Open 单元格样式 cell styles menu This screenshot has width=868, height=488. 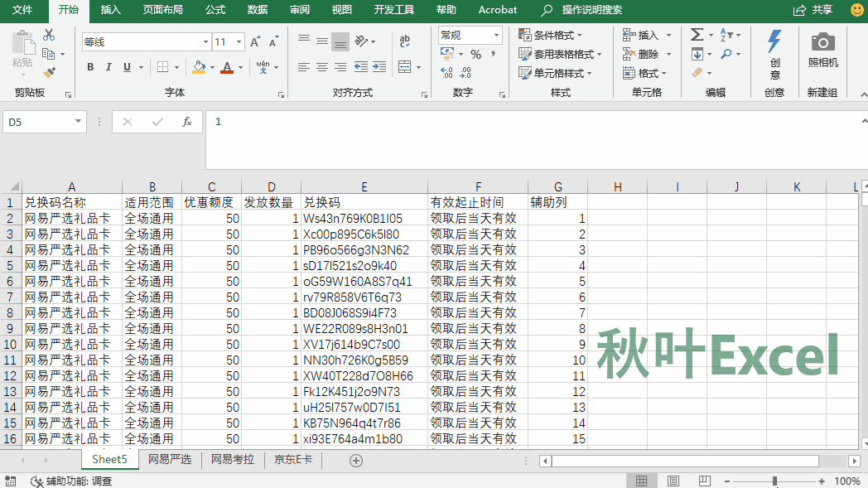555,73
